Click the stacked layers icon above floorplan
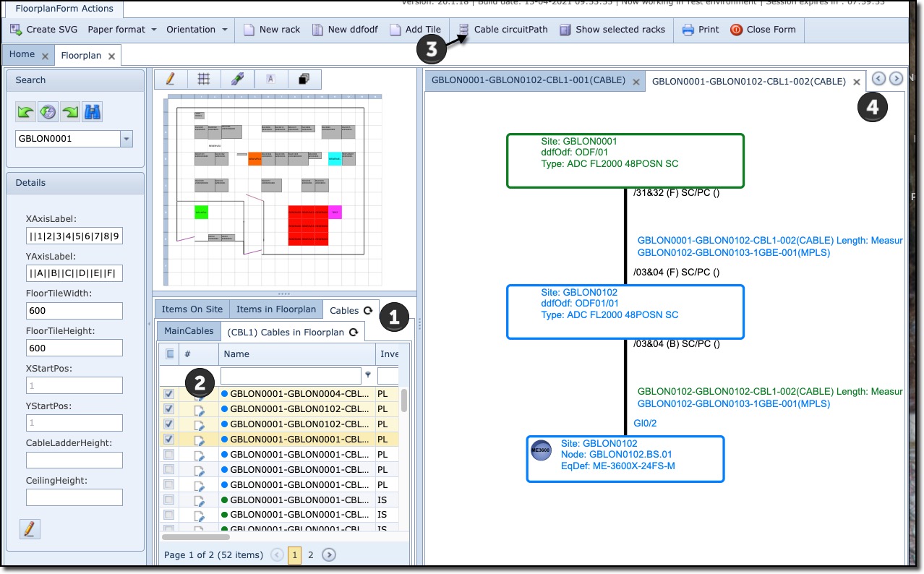924x574 pixels. pos(304,80)
